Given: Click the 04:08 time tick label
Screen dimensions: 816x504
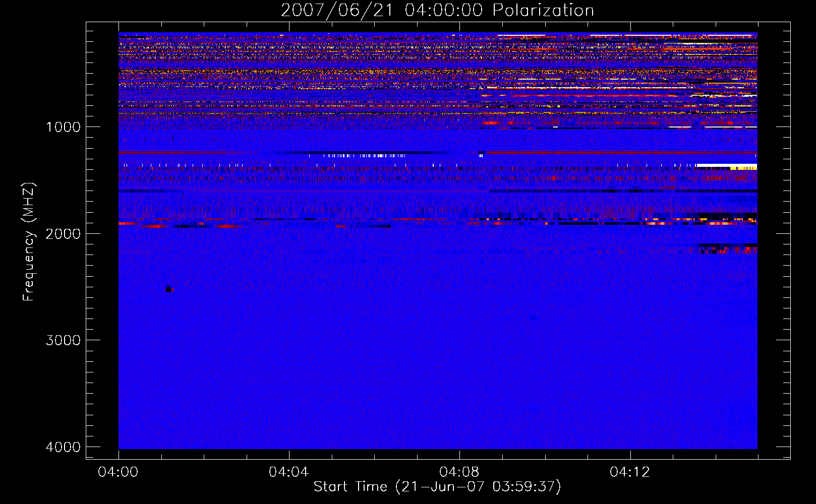Looking at the screenshot, I should [x=459, y=472].
